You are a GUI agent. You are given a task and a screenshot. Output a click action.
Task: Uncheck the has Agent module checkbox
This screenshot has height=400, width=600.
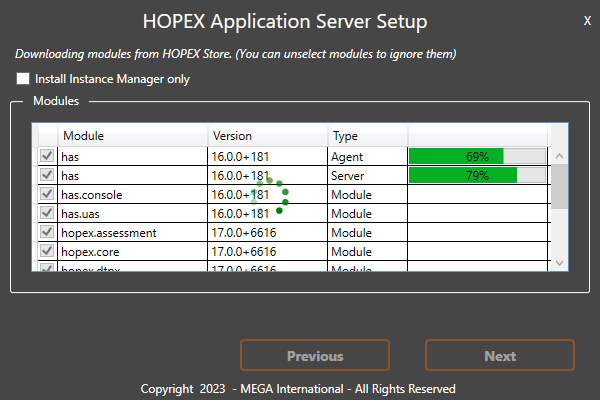tap(46, 157)
